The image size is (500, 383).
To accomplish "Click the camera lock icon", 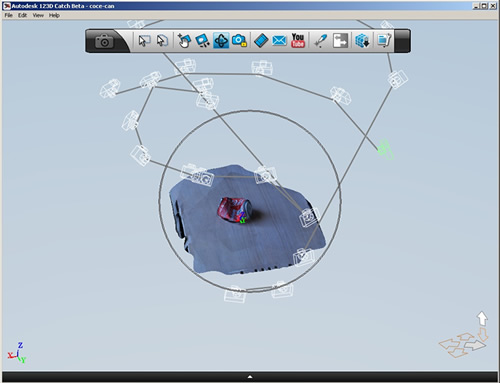I will click(x=239, y=41).
